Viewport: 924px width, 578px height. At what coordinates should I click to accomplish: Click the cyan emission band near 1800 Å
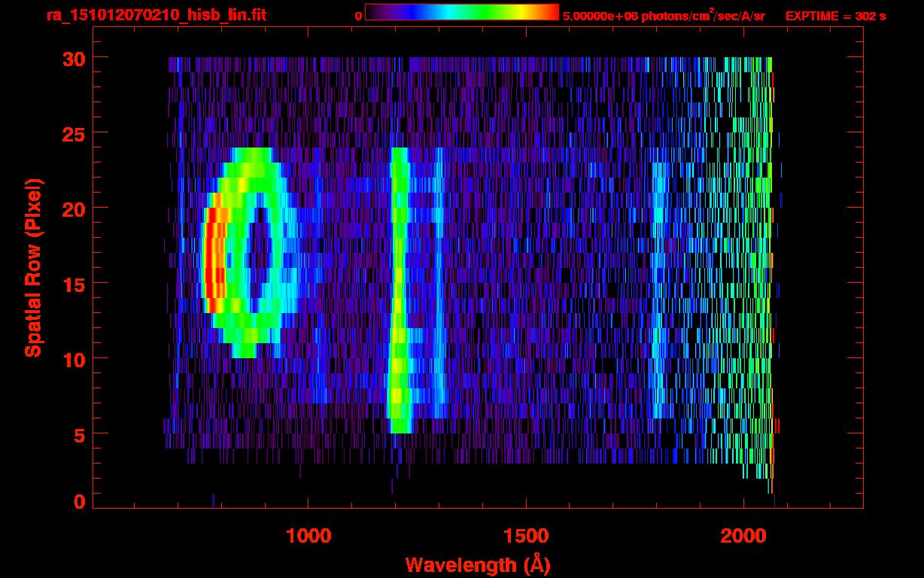click(x=660, y=290)
